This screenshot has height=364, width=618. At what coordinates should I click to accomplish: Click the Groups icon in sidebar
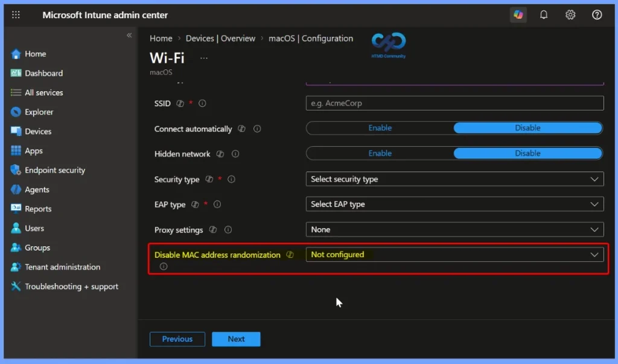pos(16,247)
